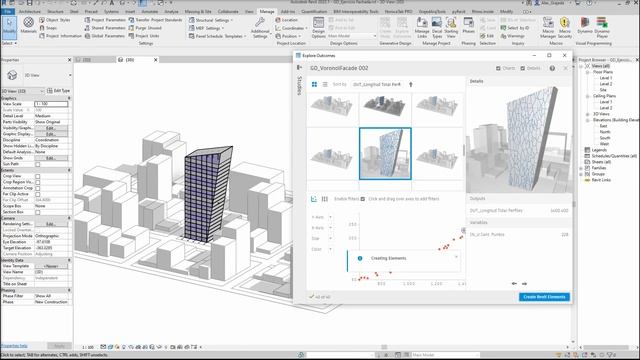Click the Starting View tool
Viewport: 640px width, 360px height.
(x=451, y=28)
